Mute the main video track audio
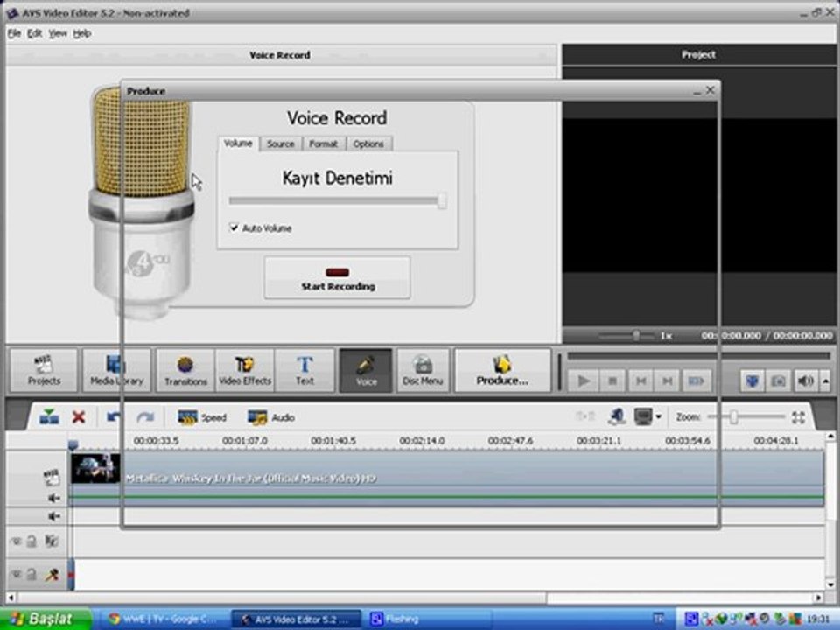Screen dimensions: 840x630 coord(53,498)
